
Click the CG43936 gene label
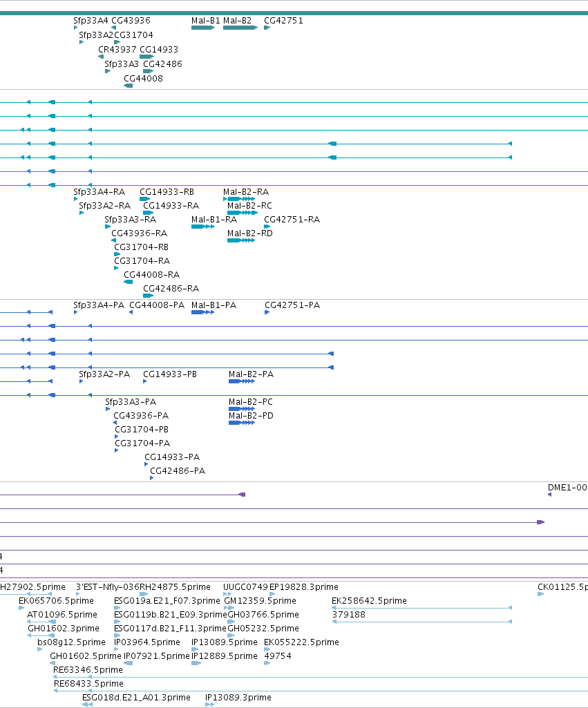click(131, 21)
